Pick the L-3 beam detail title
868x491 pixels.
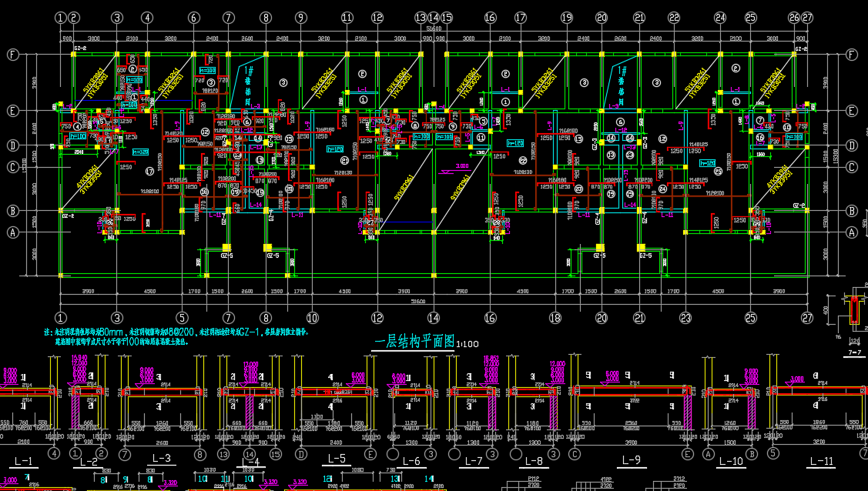click(162, 459)
